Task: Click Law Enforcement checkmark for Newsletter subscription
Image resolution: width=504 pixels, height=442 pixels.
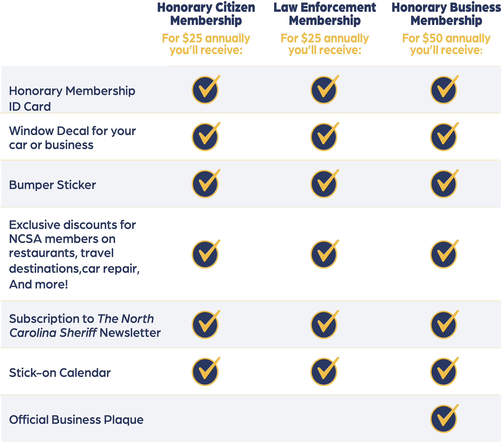Action: point(325,325)
